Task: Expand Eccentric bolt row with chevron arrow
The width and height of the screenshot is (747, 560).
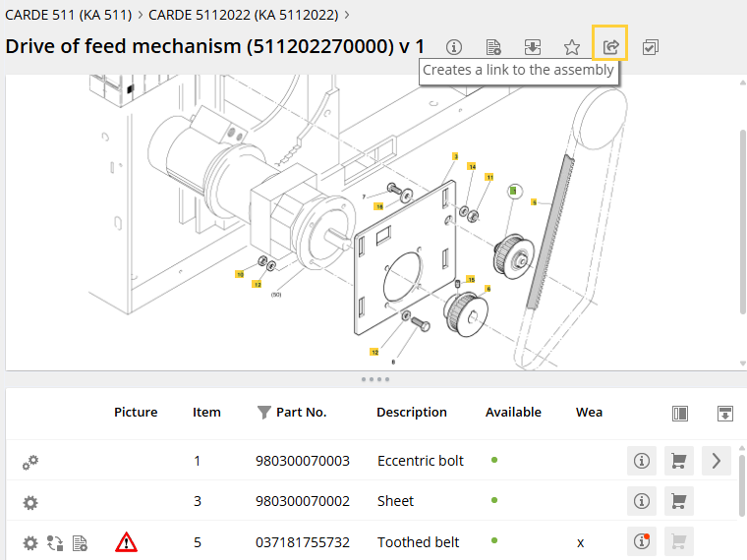Action: pos(716,461)
